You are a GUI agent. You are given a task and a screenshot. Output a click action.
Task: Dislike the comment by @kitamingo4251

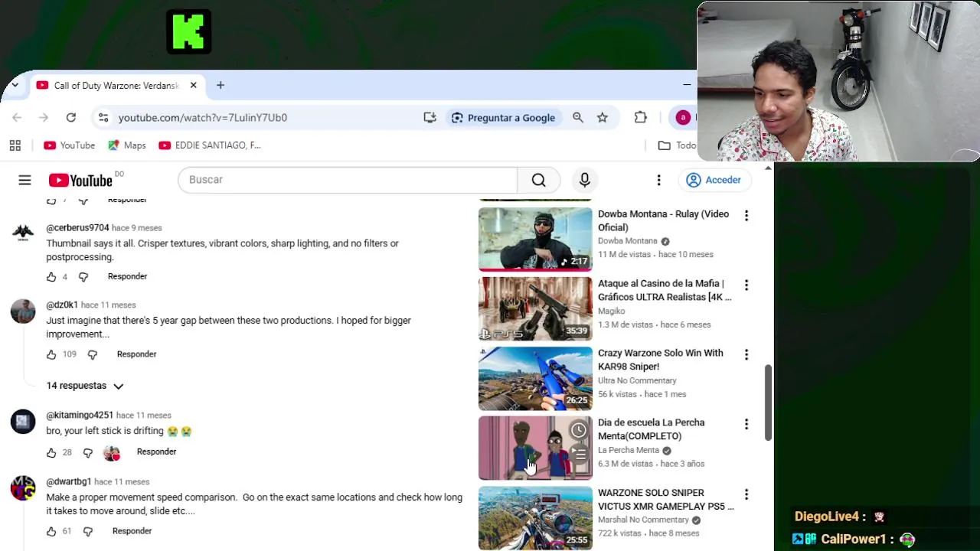88,452
